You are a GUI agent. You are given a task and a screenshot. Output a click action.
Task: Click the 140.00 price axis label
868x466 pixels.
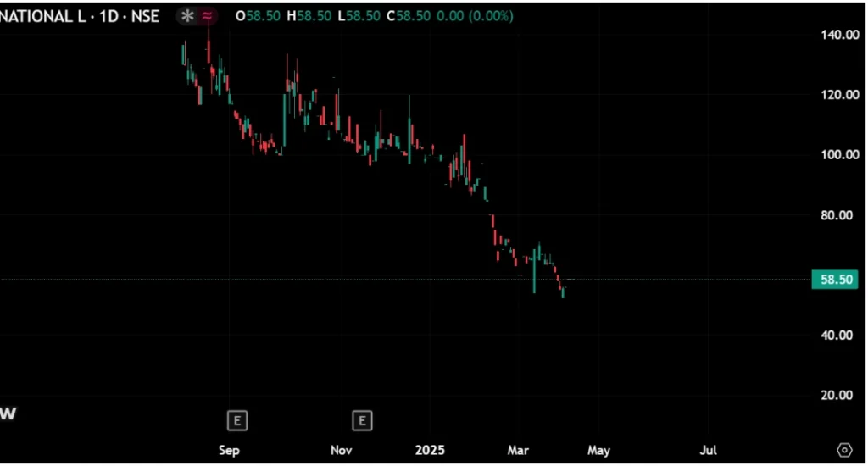click(840, 35)
